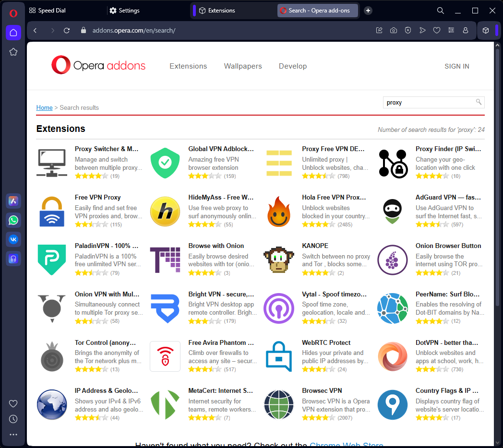Screen dimensions: 503x448
Task: Open Easy Setup sliders icon
Action: click(x=451, y=31)
